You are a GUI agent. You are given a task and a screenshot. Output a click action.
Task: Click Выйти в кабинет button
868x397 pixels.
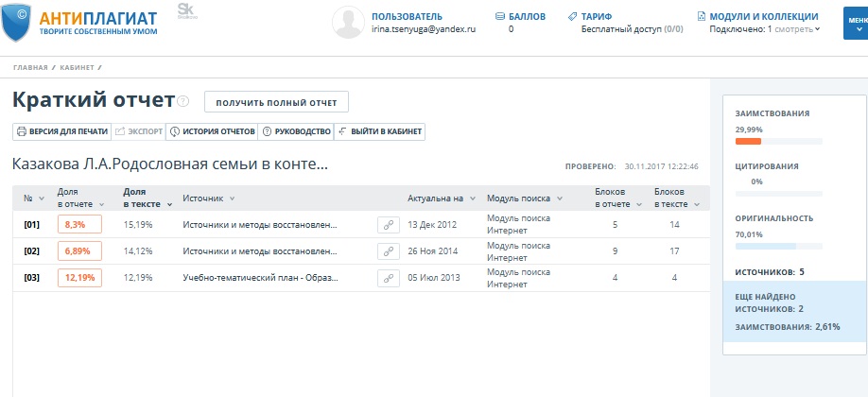pos(379,131)
